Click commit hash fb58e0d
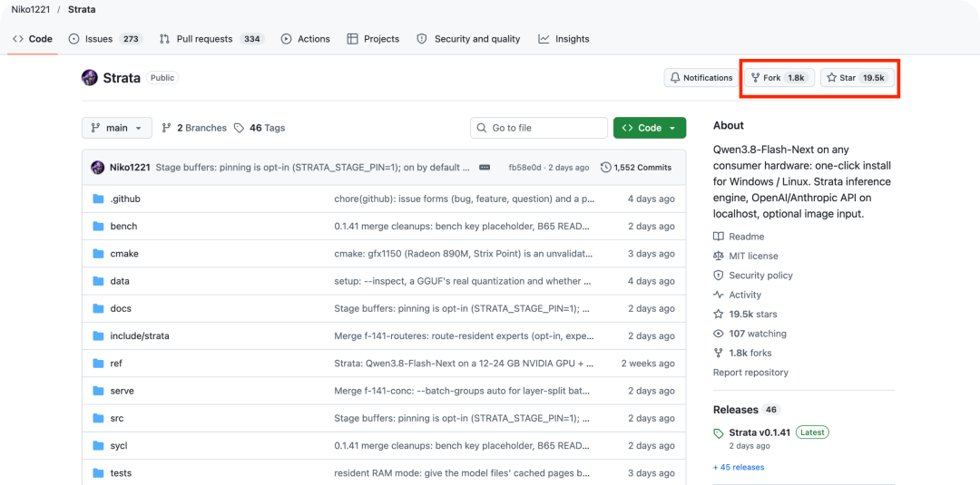Viewport: 980px width, 485px height. point(524,168)
